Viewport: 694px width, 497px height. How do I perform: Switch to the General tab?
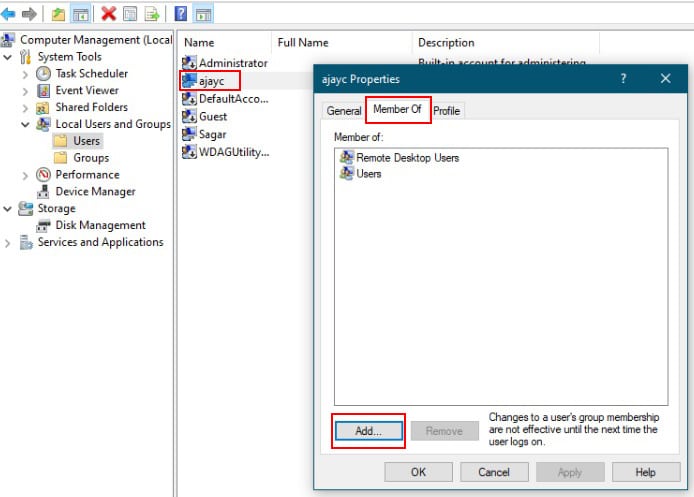pos(344,111)
